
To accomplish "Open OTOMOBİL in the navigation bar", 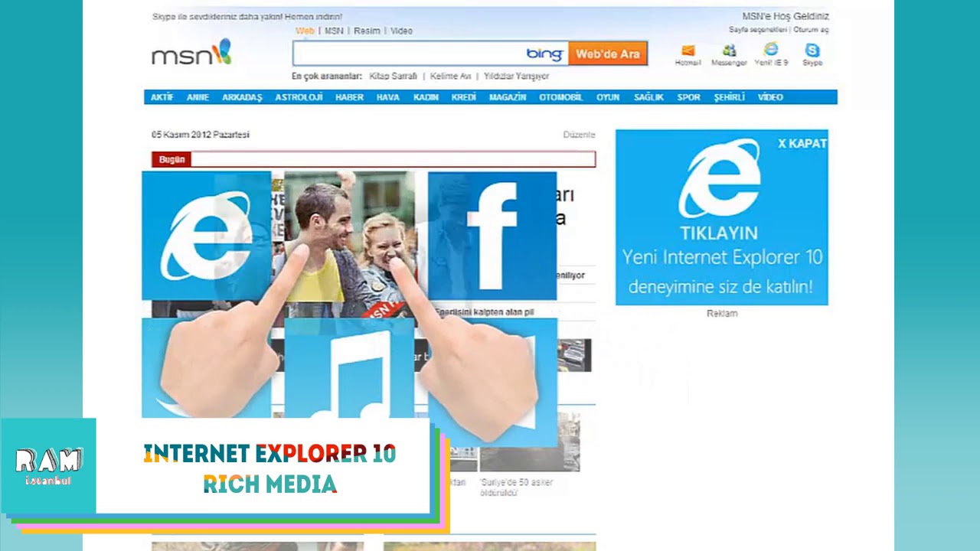I will click(561, 97).
